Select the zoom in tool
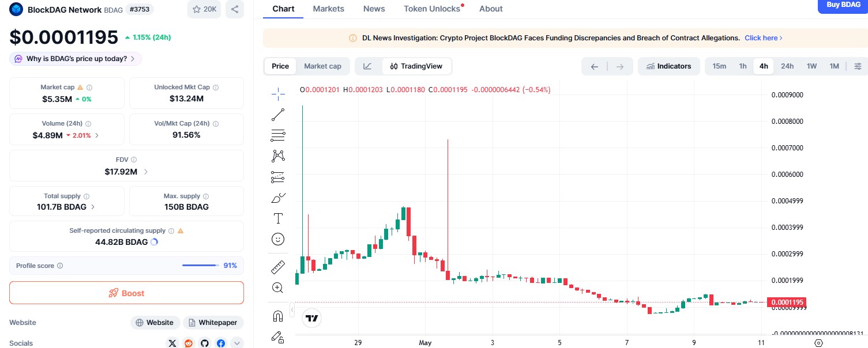Viewport: 868px width, 348px height. click(x=278, y=288)
